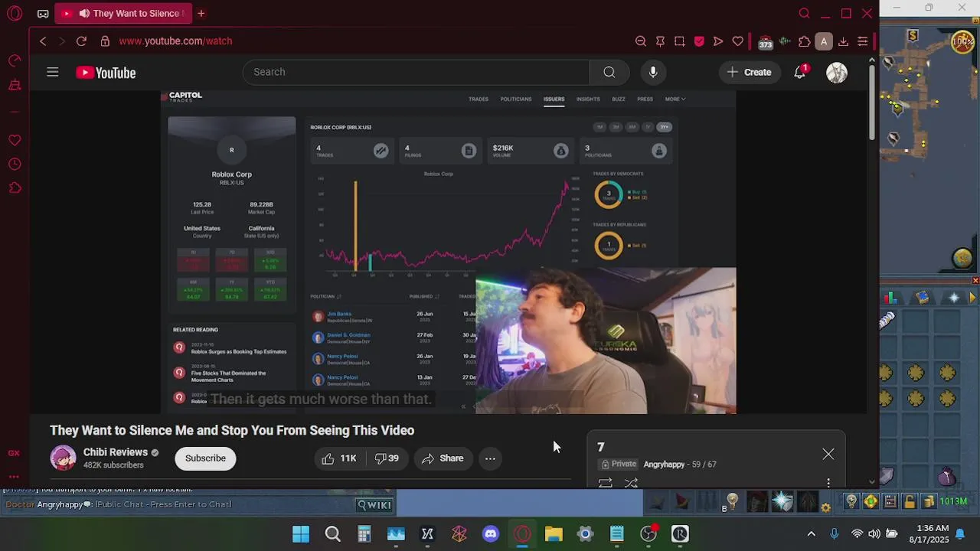Open YouTube notifications bell
Screen dimensions: 980x551
pyautogui.click(x=800, y=72)
